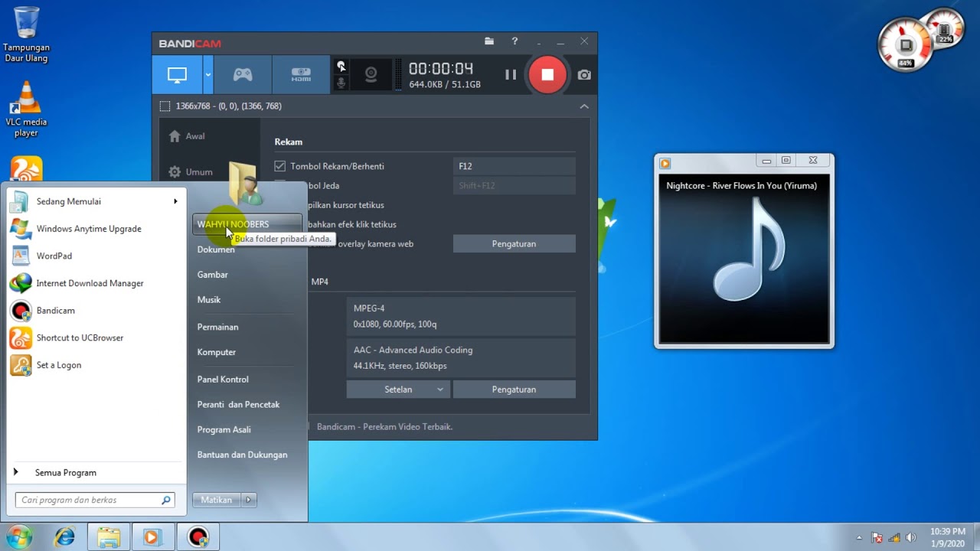Stop recording with the red stop button
This screenshot has height=551, width=980.
point(547,75)
